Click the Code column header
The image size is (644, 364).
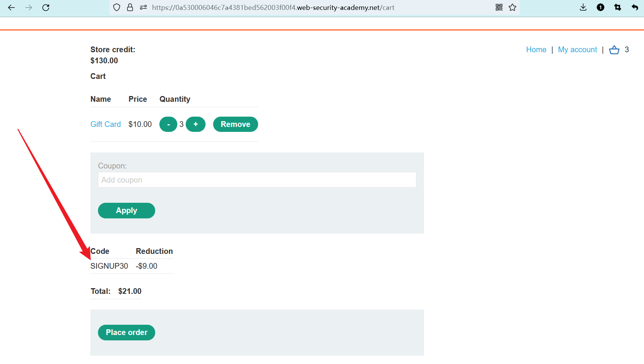tap(100, 251)
